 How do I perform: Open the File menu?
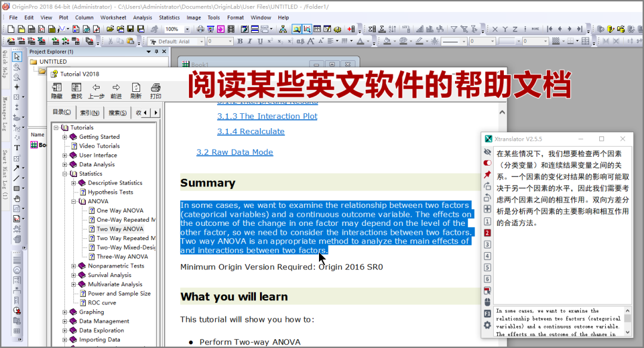pyautogui.click(x=13, y=18)
